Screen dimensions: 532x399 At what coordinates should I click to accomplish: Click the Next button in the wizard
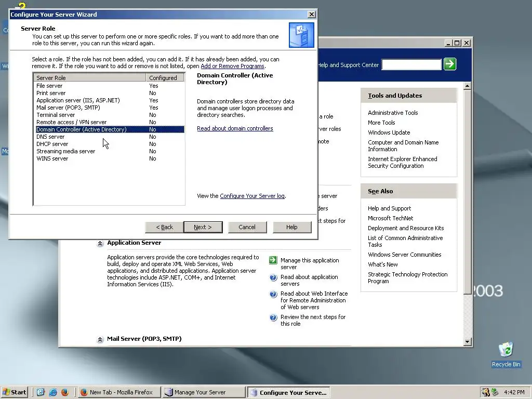point(203,227)
